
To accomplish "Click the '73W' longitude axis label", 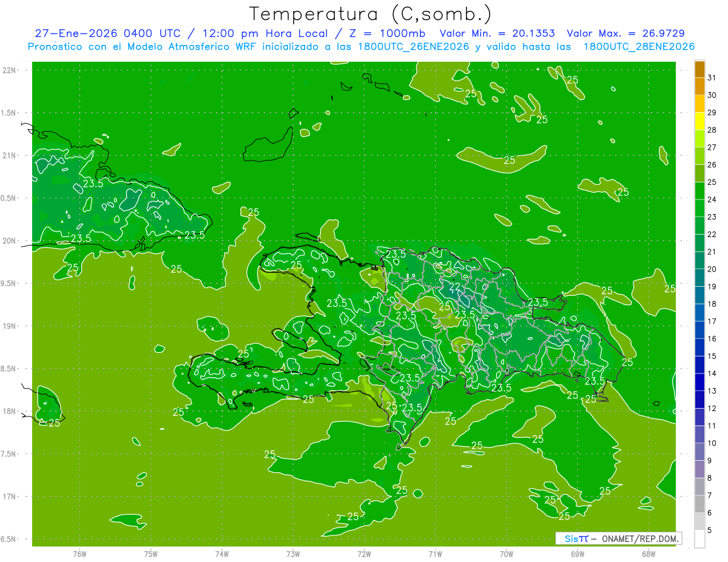I will point(293,554).
